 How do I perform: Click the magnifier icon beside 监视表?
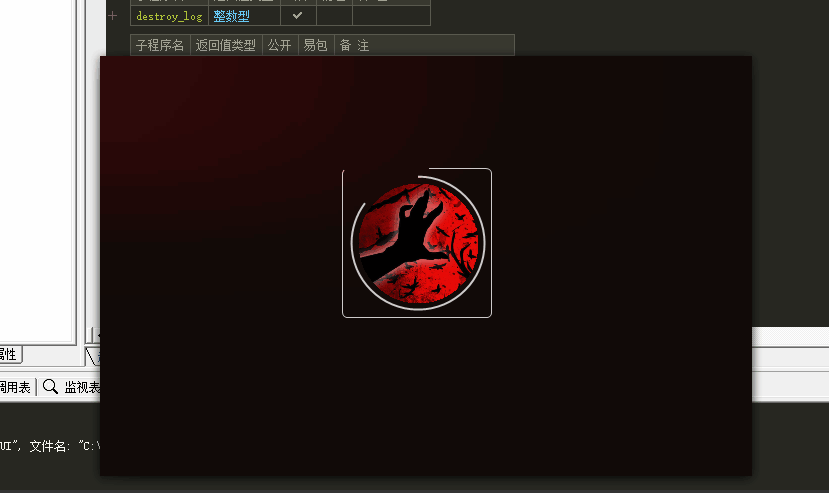(x=50, y=387)
